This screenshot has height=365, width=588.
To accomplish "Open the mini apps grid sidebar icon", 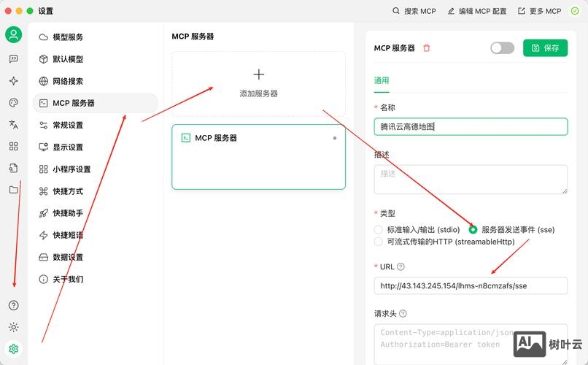I will [x=14, y=146].
